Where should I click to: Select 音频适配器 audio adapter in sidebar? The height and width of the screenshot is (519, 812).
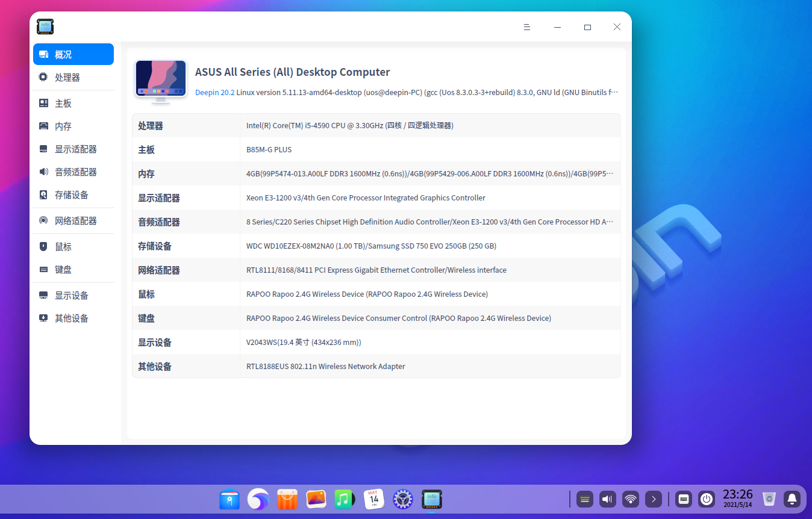pyautogui.click(x=73, y=172)
